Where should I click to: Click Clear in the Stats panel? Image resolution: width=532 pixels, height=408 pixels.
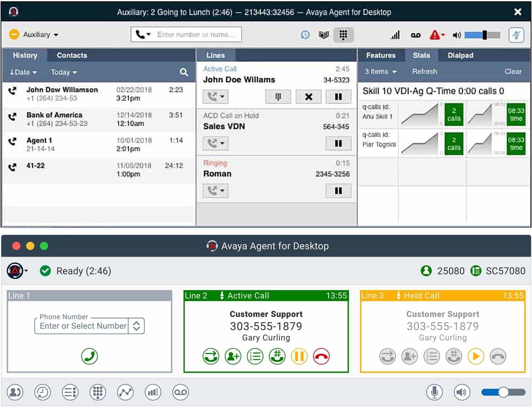coord(513,72)
